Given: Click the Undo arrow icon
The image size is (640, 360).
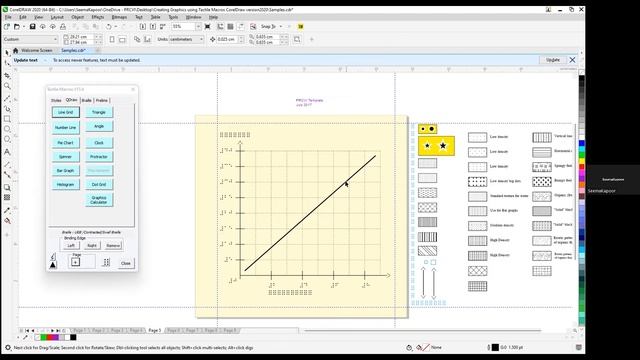Looking at the screenshot, I should click(108, 27).
